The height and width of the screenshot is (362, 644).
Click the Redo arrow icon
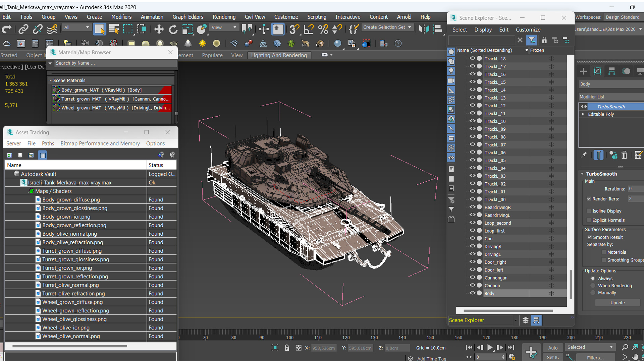[7, 29]
